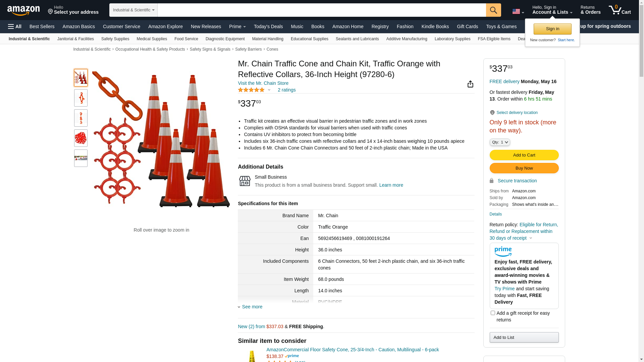Click the Small Business storefront icon
The height and width of the screenshot is (362, 644).
(245, 181)
